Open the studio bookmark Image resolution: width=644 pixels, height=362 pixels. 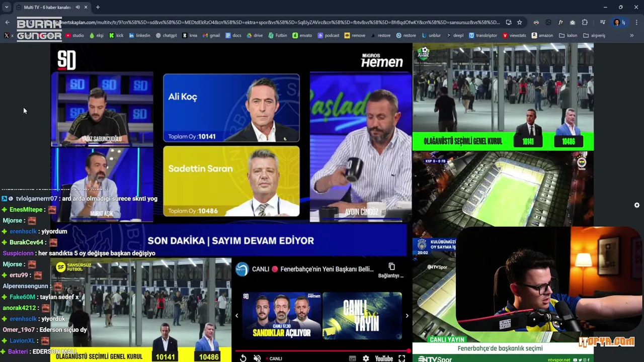click(x=74, y=35)
